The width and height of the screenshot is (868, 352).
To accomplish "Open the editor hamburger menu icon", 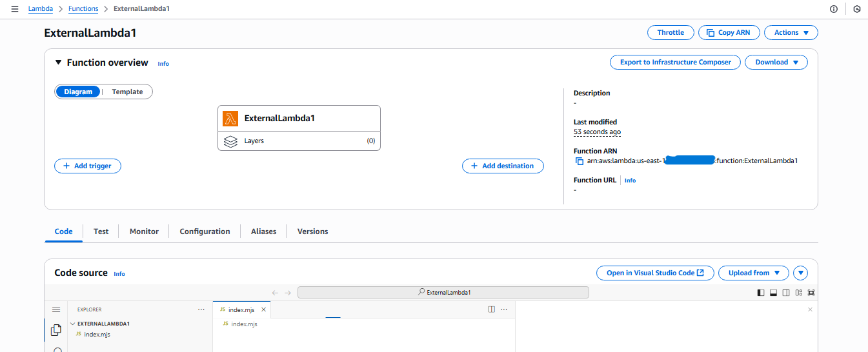I will tap(56, 310).
